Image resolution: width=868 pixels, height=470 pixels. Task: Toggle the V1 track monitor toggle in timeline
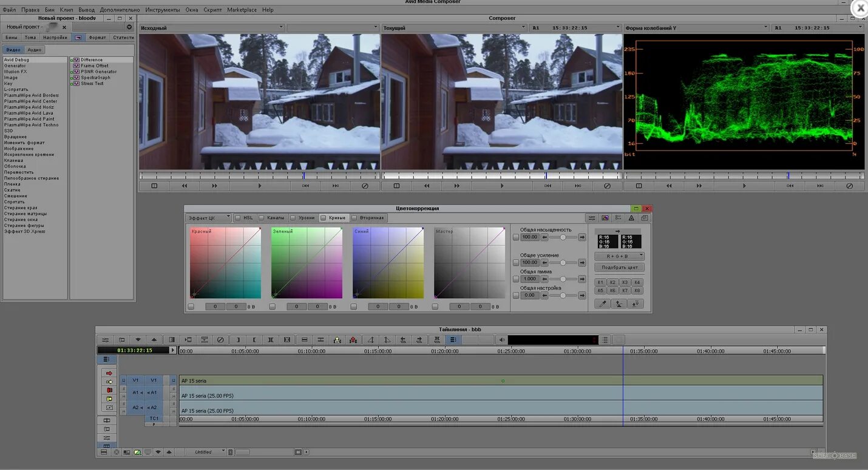tap(173, 381)
